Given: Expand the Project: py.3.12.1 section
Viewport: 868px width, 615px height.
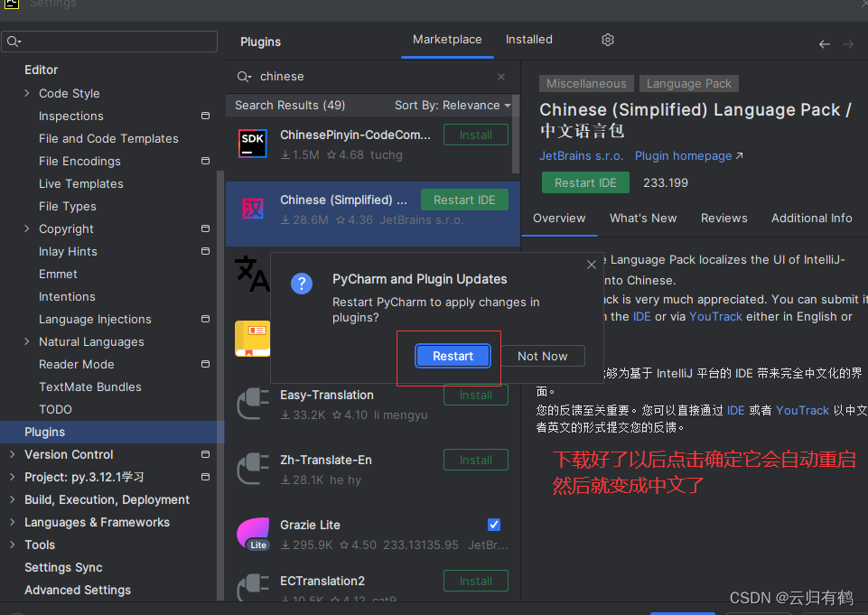Looking at the screenshot, I should tap(12, 477).
